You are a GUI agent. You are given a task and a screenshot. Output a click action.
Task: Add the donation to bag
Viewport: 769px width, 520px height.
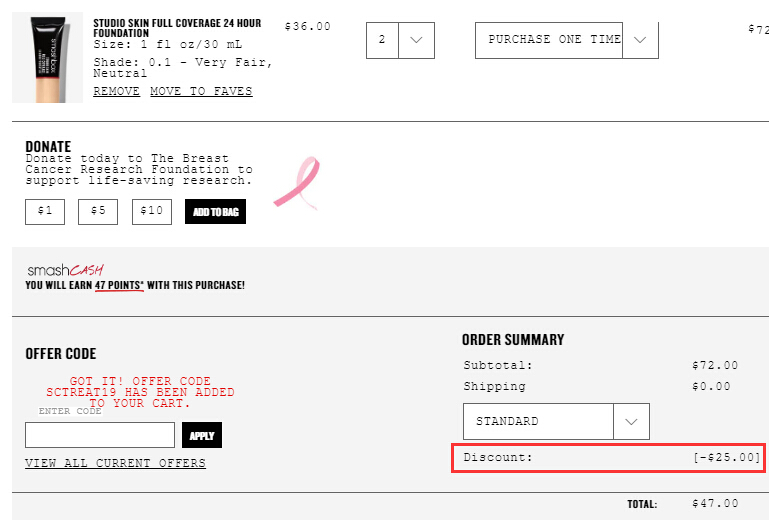(215, 211)
